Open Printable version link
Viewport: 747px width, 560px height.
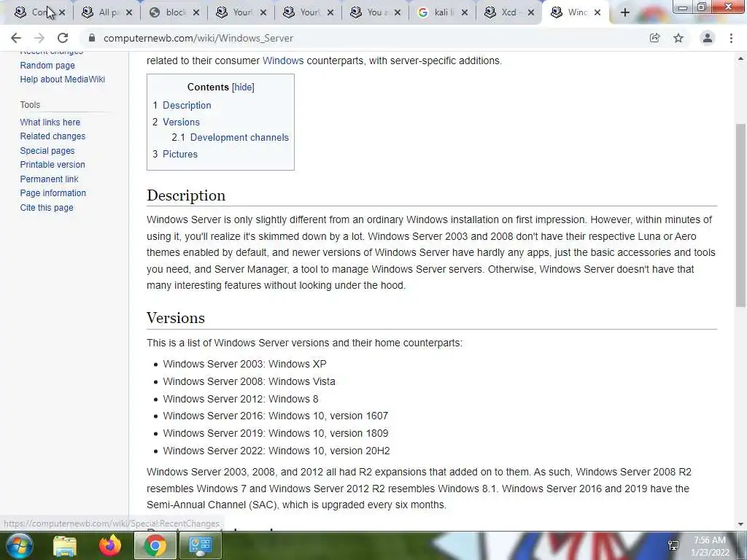[53, 164]
